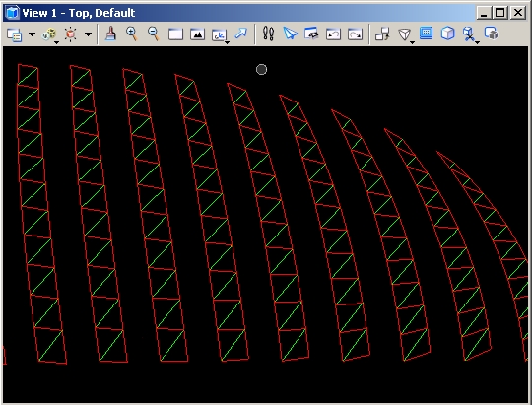Click the View 1 window title icon
The width and height of the screenshot is (532, 405).
click(12, 13)
